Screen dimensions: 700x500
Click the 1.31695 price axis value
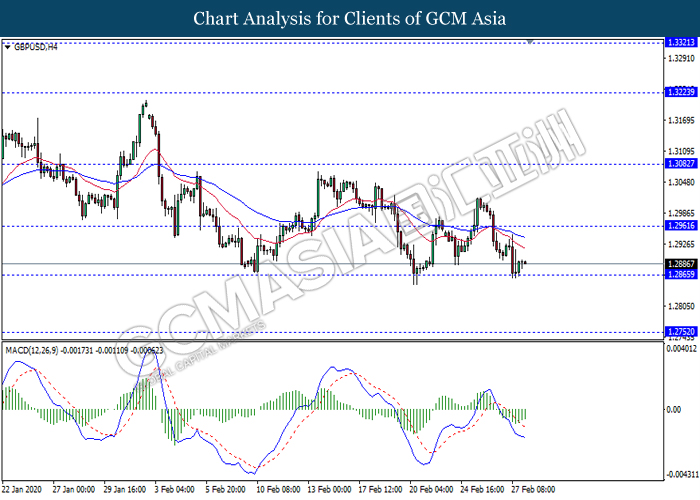[682, 120]
